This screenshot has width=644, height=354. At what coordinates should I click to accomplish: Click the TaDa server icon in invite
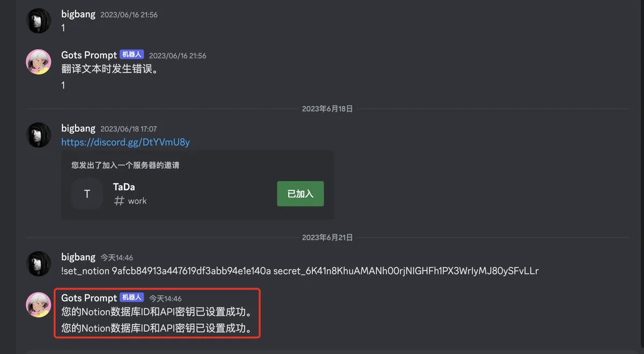point(87,194)
